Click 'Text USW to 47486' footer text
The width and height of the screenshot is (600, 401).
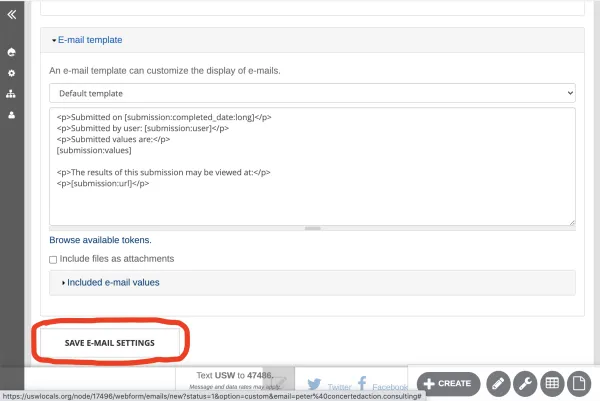click(x=235, y=375)
